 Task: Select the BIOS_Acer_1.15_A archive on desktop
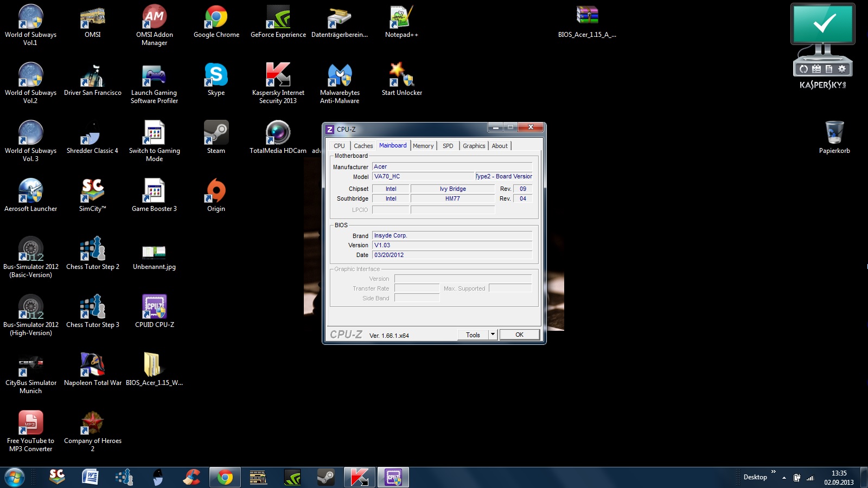587,22
